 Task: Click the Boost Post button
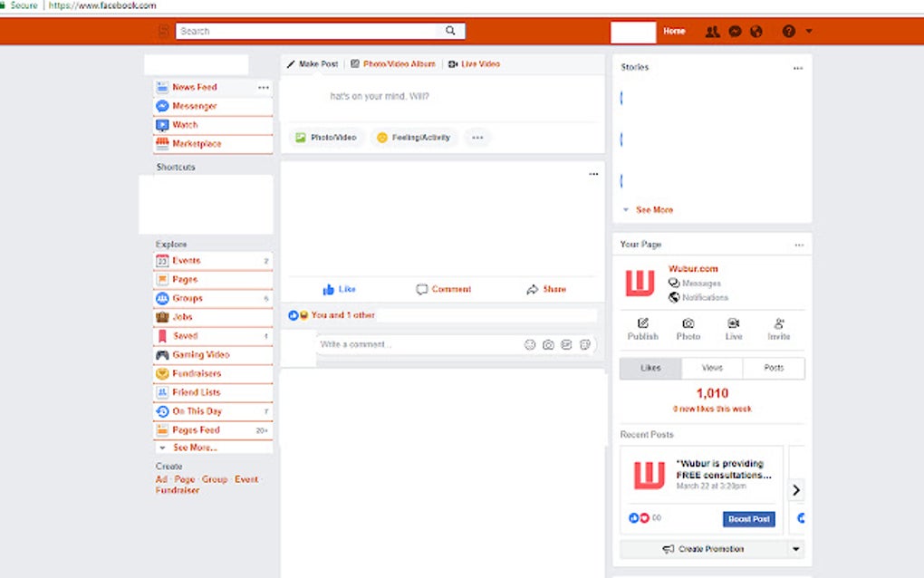coord(748,518)
